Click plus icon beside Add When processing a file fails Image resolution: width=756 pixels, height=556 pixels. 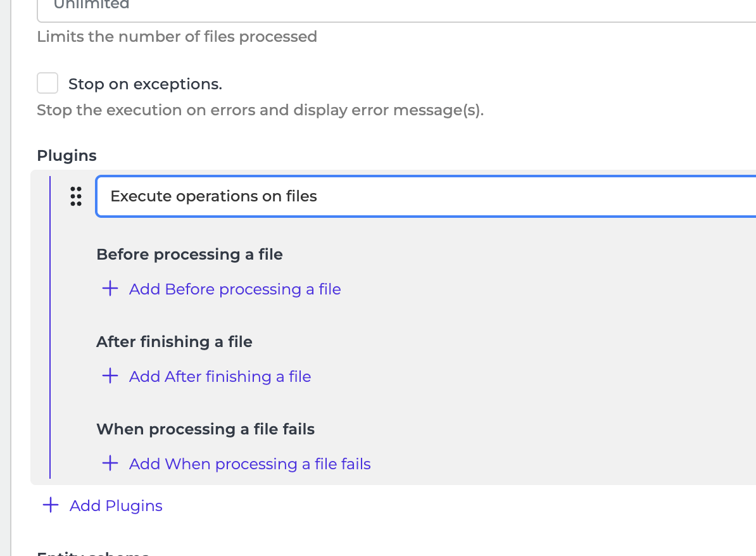coord(110,464)
